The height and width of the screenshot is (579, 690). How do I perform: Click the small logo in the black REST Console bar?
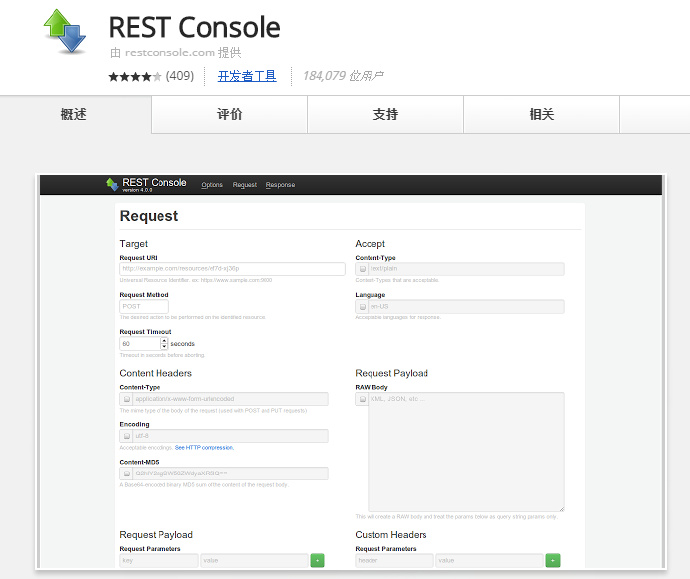tap(112, 184)
